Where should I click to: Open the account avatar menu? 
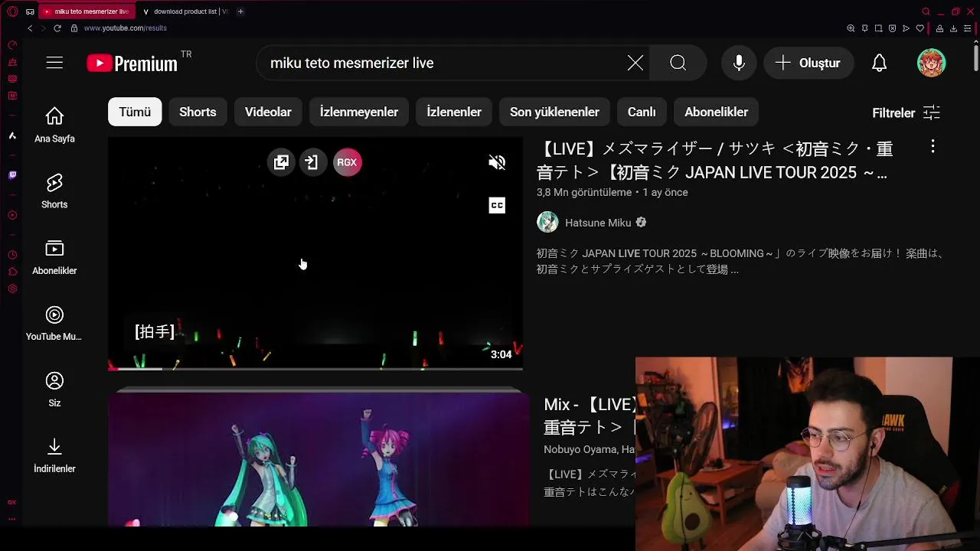[932, 63]
